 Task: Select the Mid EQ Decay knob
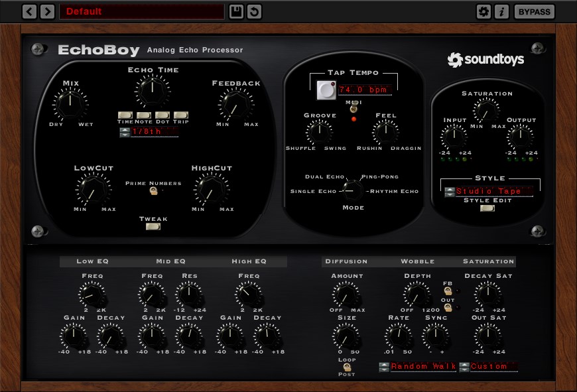coord(189,336)
